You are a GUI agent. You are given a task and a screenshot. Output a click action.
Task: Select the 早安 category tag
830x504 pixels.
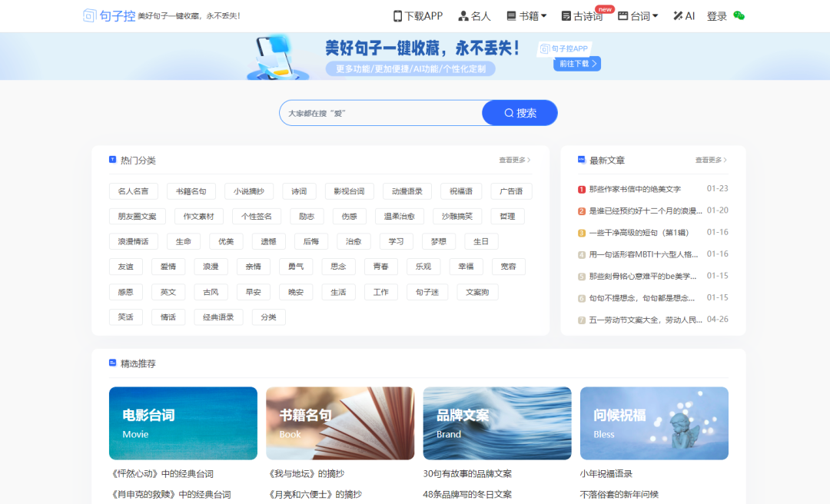(254, 292)
